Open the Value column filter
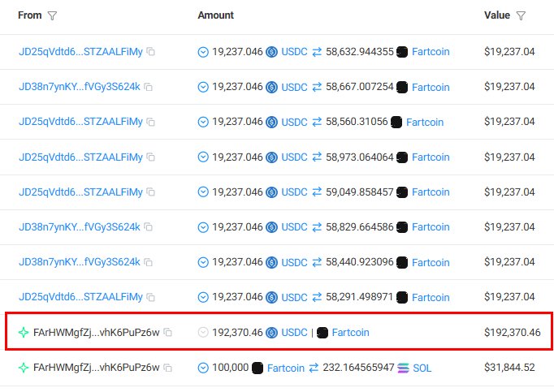The width and height of the screenshot is (554, 392). (x=521, y=15)
